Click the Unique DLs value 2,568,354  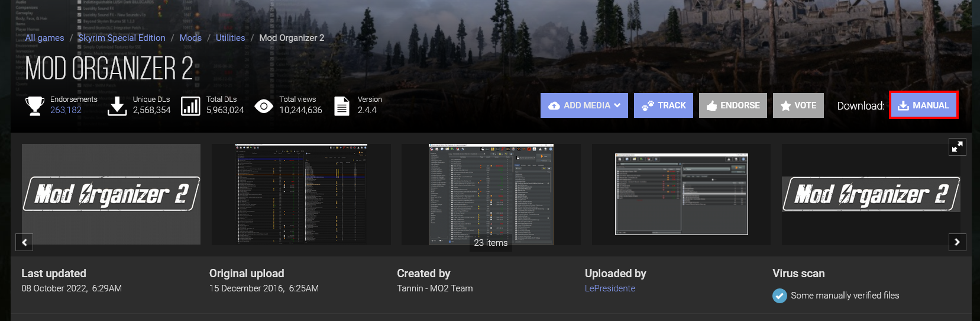(151, 110)
